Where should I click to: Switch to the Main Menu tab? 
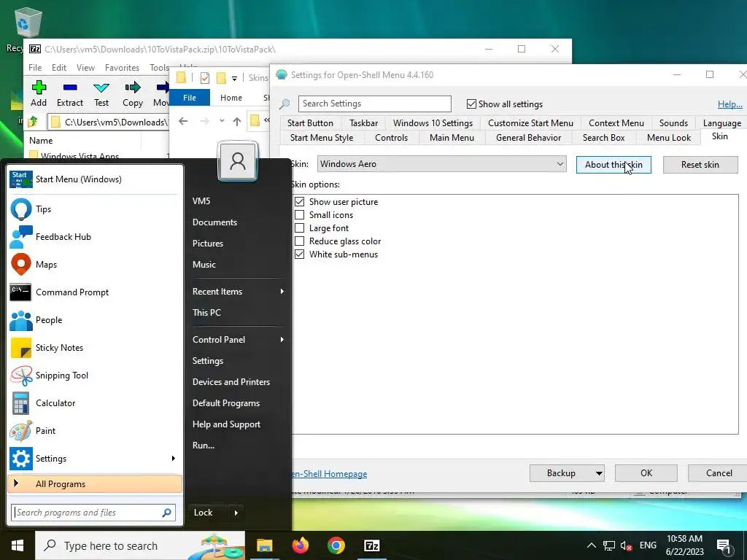click(452, 138)
